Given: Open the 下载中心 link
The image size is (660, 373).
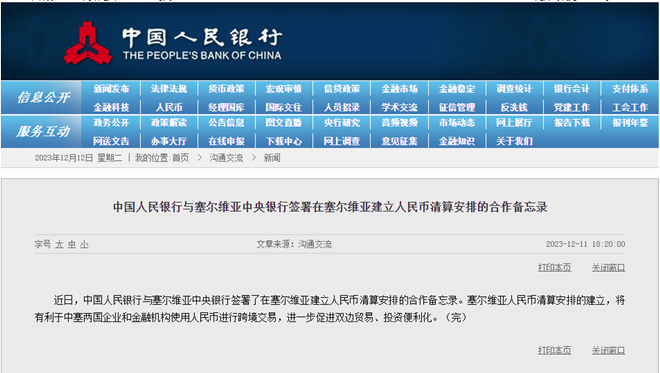Looking at the screenshot, I should pos(284,141).
